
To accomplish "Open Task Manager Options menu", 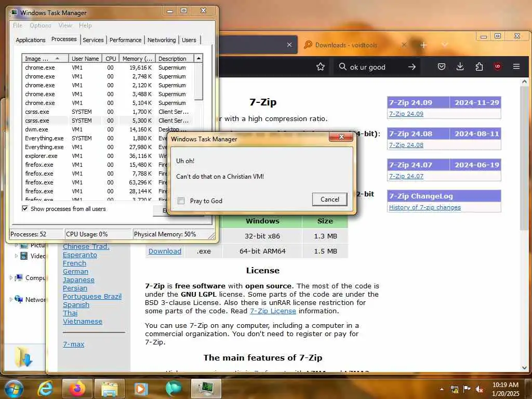I will 41,25.
